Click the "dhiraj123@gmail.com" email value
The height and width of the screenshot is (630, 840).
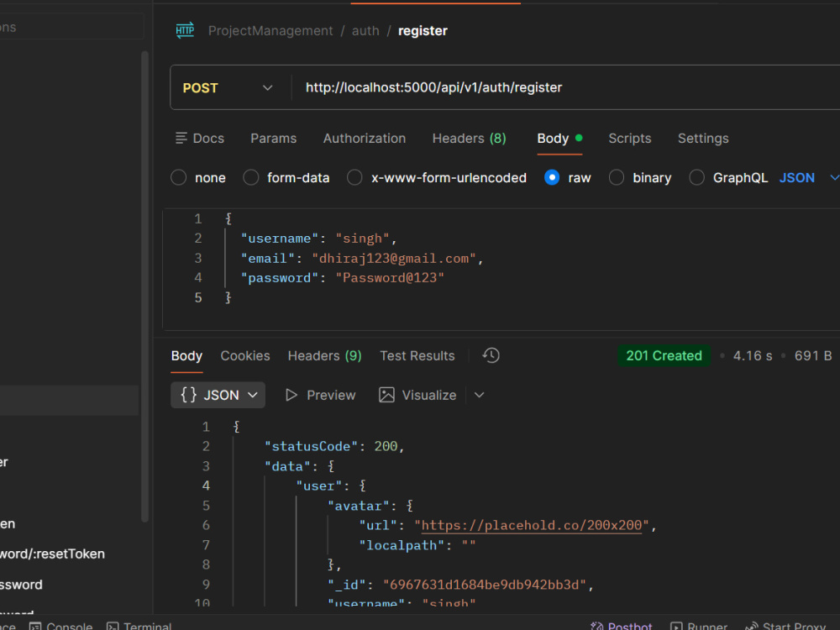click(x=394, y=259)
